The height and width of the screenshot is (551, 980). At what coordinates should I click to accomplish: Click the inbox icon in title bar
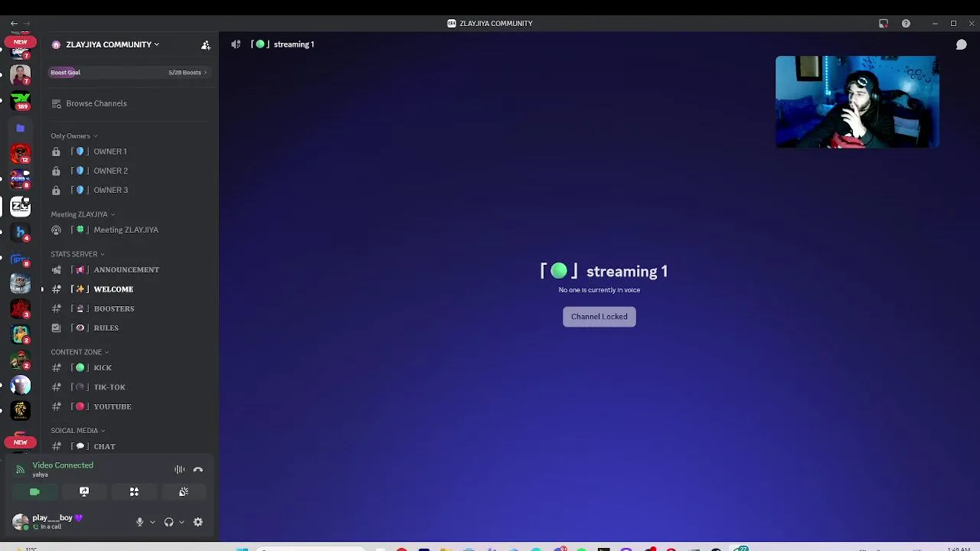pos(884,24)
